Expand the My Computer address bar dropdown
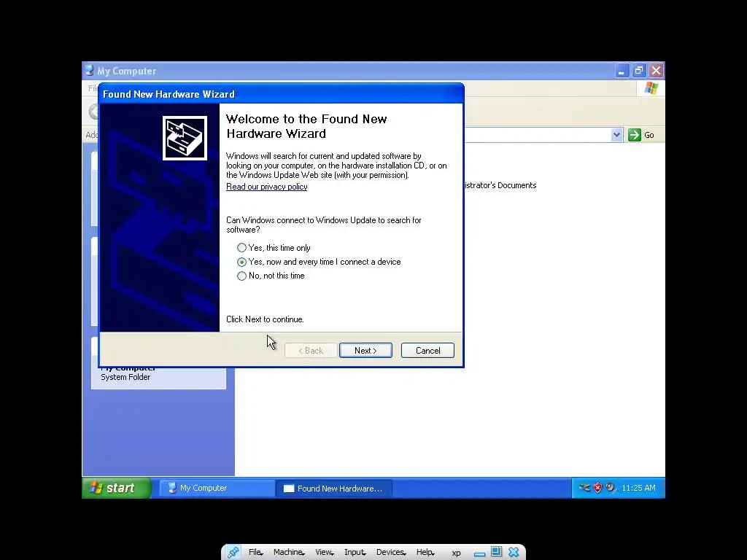Screen dimensions: 747x560 tap(616, 135)
